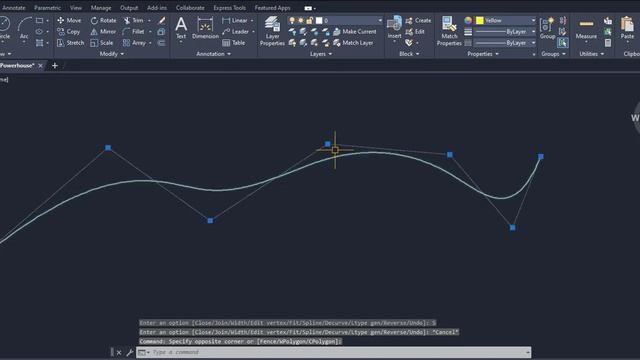Open the first ByLayer dropdown

(x=533, y=31)
